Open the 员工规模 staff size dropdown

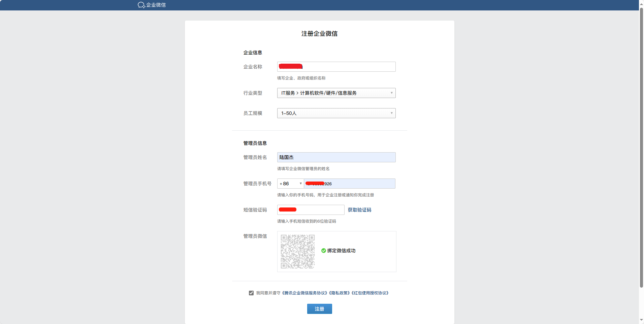click(x=336, y=113)
